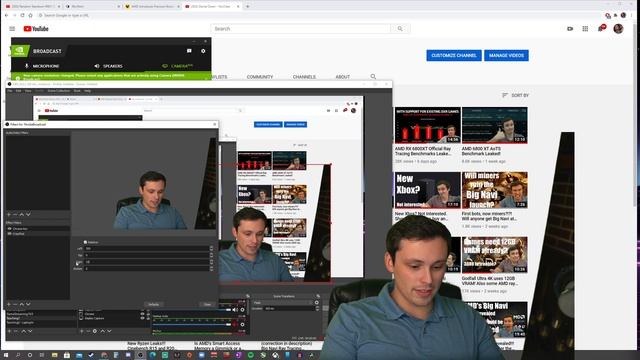640x360 pixels.
Task: Open the Fade transition dropdown
Action: (x=283, y=302)
